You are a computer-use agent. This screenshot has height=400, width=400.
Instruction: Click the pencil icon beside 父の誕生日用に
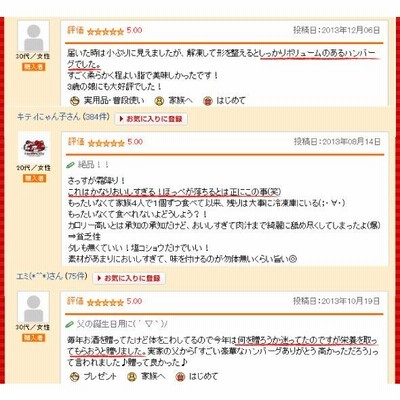click(x=70, y=323)
